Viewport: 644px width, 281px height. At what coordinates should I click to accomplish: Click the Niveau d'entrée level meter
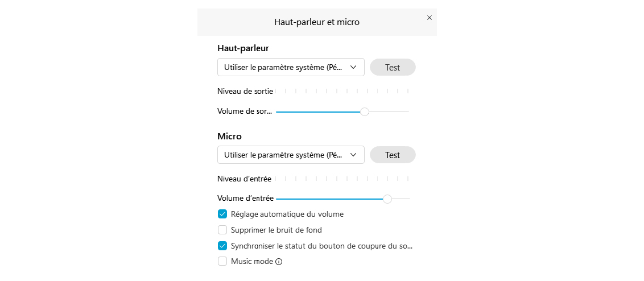pos(342,179)
